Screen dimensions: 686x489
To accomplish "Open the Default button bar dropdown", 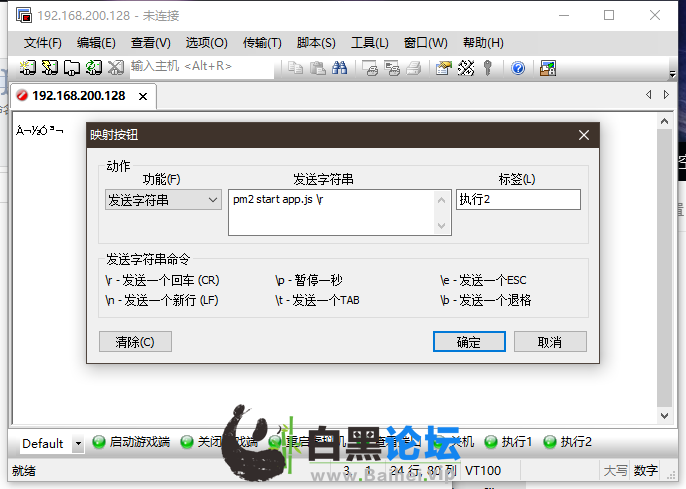I will (x=78, y=444).
